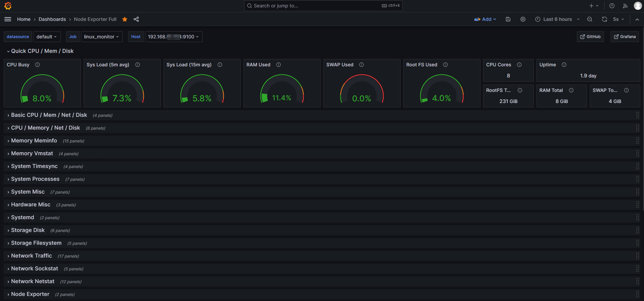Go to Dashboards breadcrumb
This screenshot has height=301, width=644.
[52, 19]
